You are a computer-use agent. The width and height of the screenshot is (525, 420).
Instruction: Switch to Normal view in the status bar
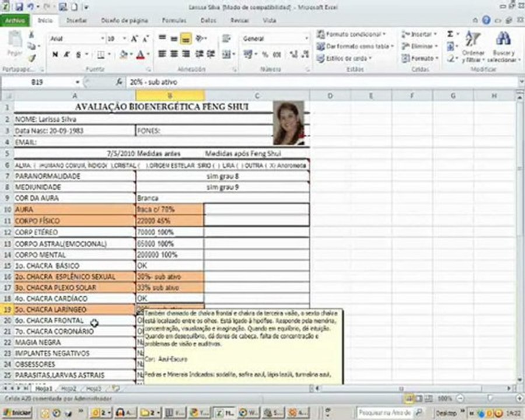(x=409, y=398)
